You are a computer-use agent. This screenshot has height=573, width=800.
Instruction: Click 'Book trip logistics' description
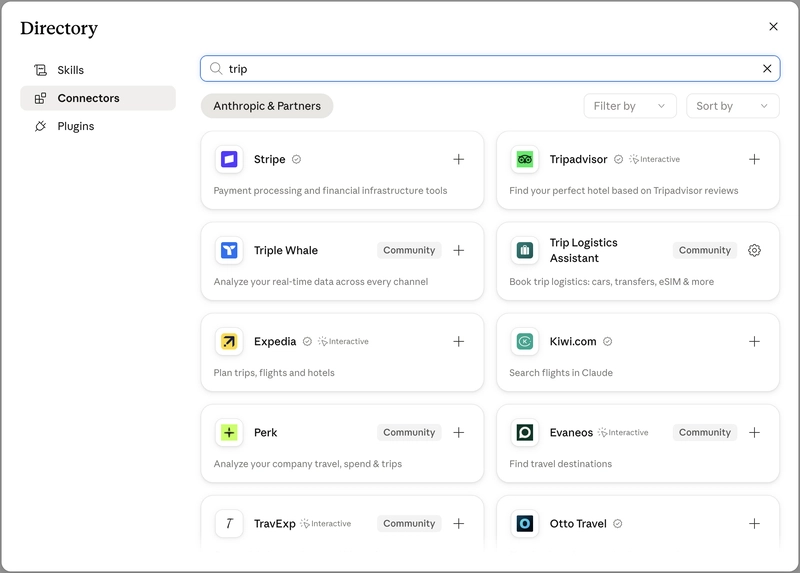click(611, 282)
